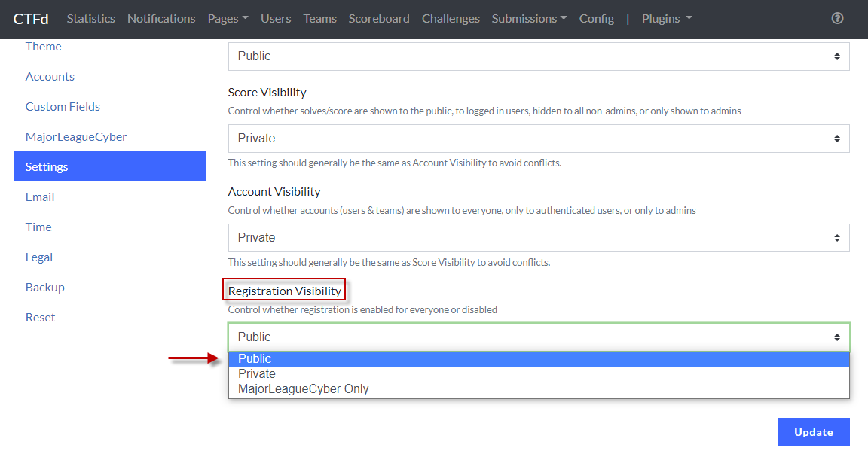The width and height of the screenshot is (868, 454).
Task: Choose Public in the registration list
Action: (x=539, y=359)
